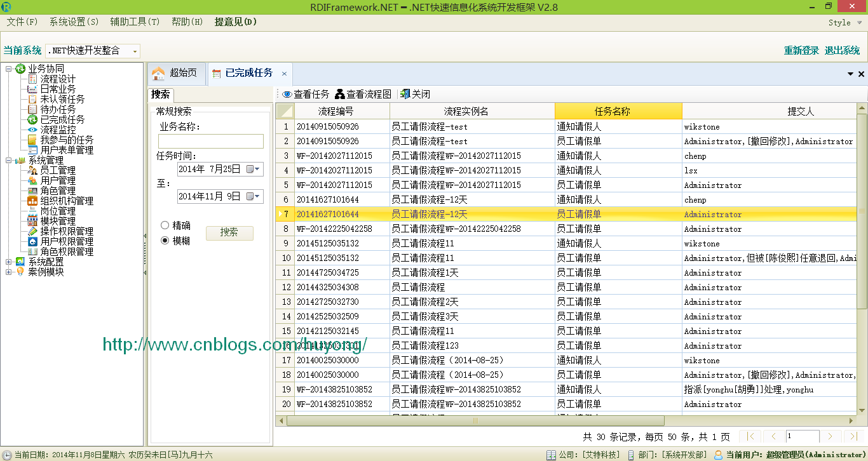Click the 岗位管理 icon

pos(33,211)
